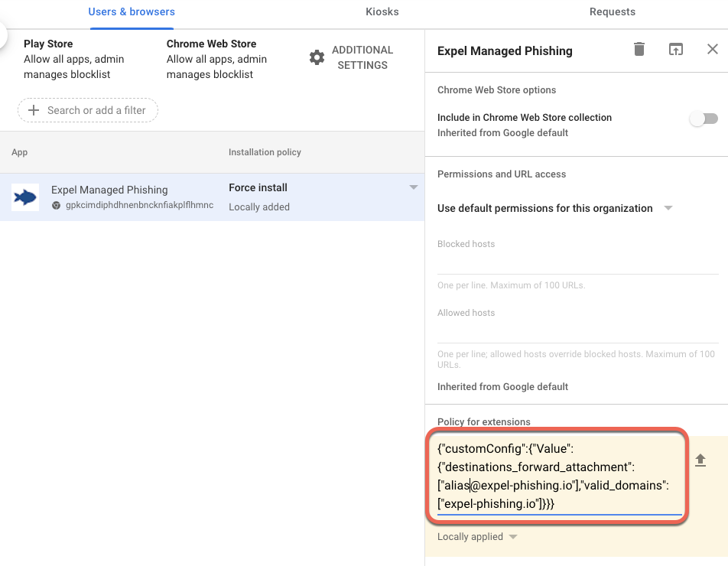The image size is (728, 566).
Task: Click Search or add a filter field
Action: click(88, 110)
